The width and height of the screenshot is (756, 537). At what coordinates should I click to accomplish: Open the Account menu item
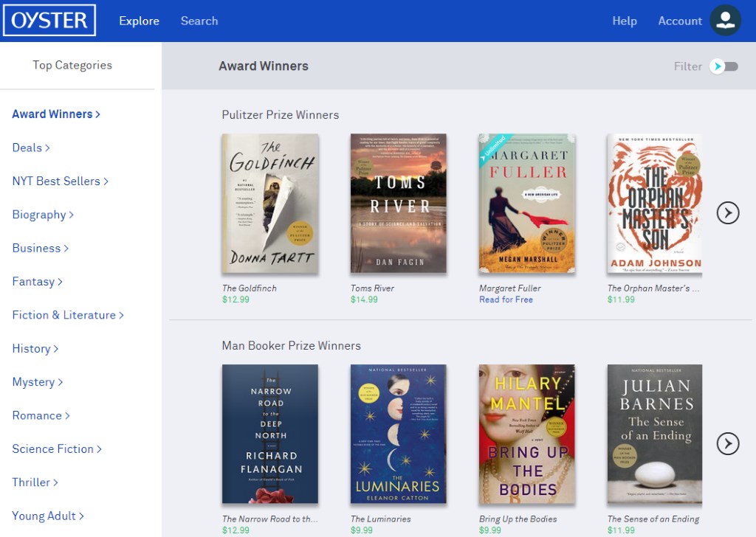pyautogui.click(x=680, y=21)
